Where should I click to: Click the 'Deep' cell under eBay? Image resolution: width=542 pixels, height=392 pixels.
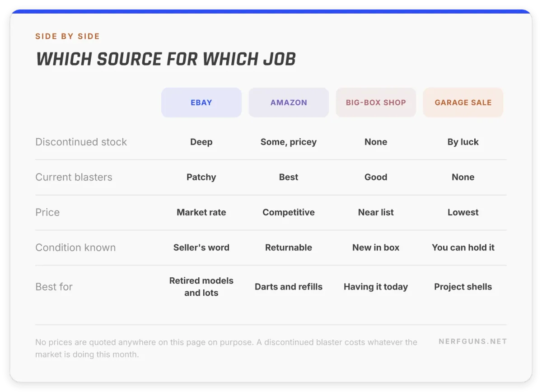tap(201, 142)
